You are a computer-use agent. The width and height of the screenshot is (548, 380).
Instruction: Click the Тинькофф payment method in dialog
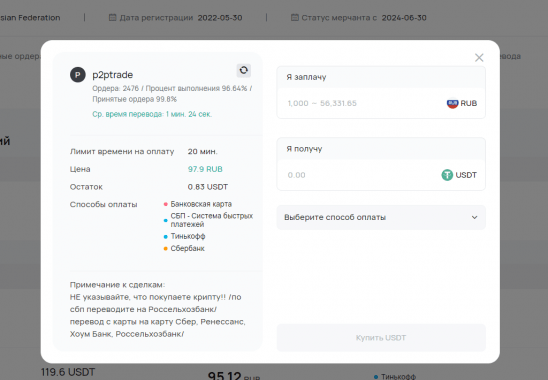(x=188, y=236)
